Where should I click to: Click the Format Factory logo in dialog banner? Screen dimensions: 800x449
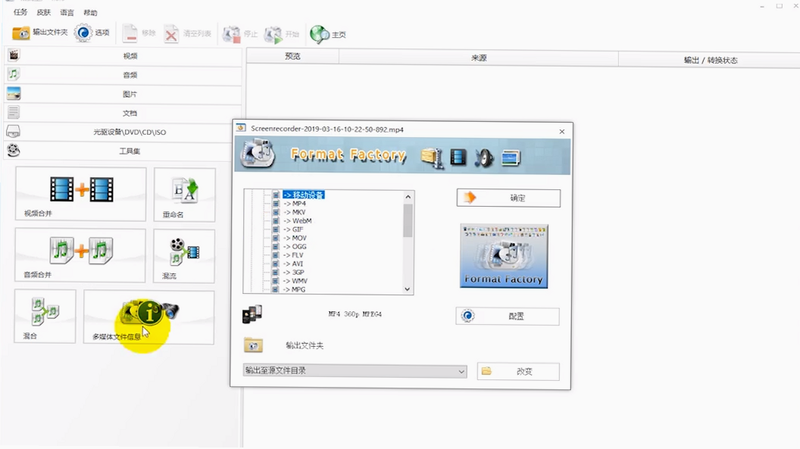pyautogui.click(x=258, y=154)
